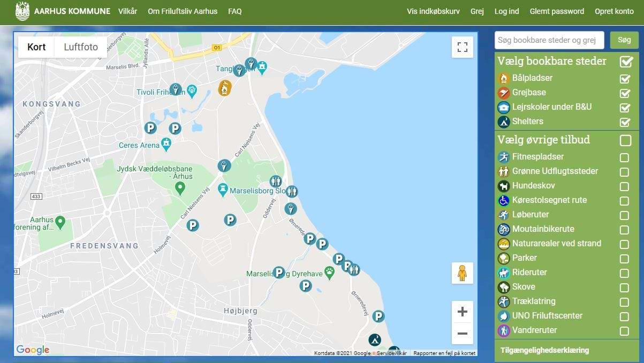
Task: Click the Aarhus Kommune logo
Action: coord(22,11)
